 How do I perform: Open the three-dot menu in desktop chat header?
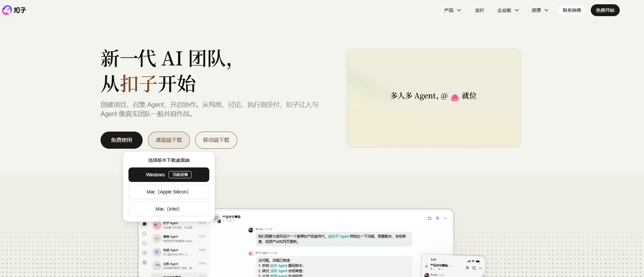(x=445, y=218)
